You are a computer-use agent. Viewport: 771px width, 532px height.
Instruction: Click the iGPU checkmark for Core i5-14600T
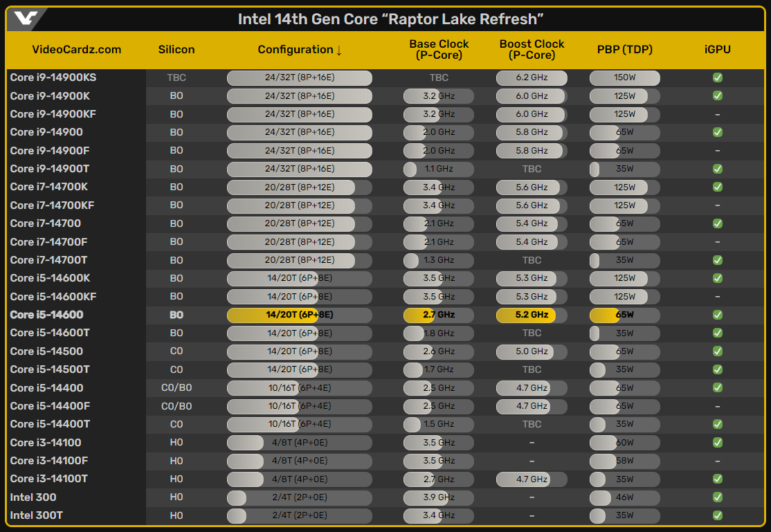point(718,333)
